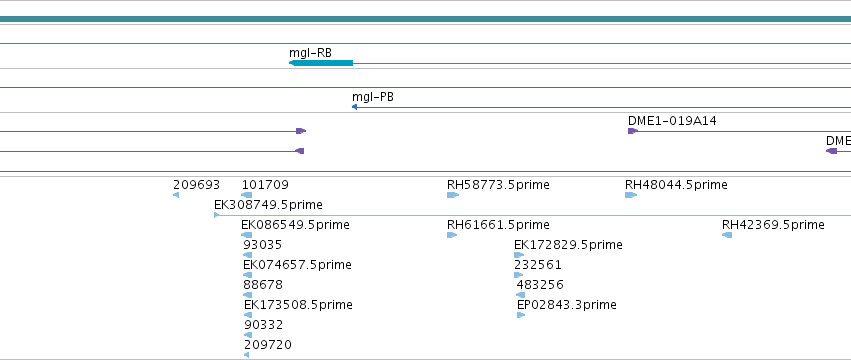Click the 209720 feature arrow
Image resolution: width=851 pixels, height=360 pixels.
coord(247,355)
